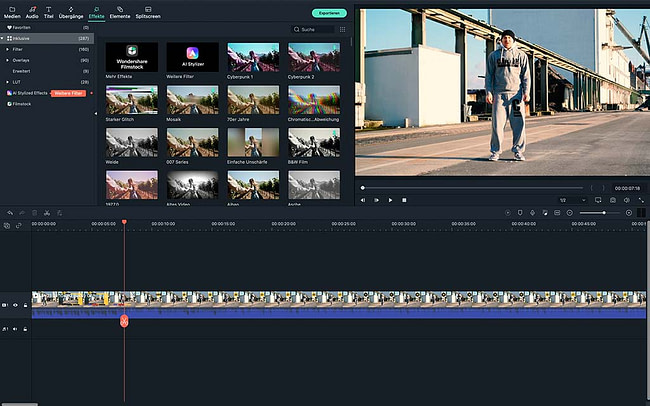Click the 00:00:07:18 timecode field
The width and height of the screenshot is (650, 406).
pos(627,188)
